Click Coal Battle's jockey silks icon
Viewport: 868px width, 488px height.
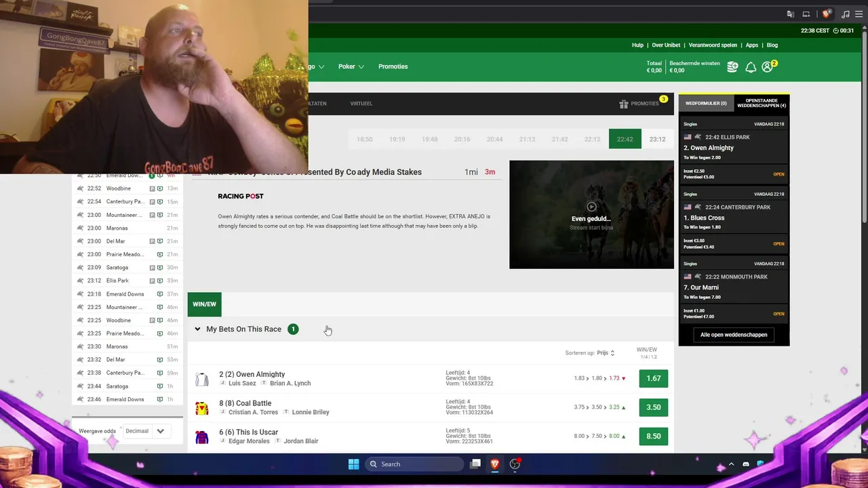(201, 408)
